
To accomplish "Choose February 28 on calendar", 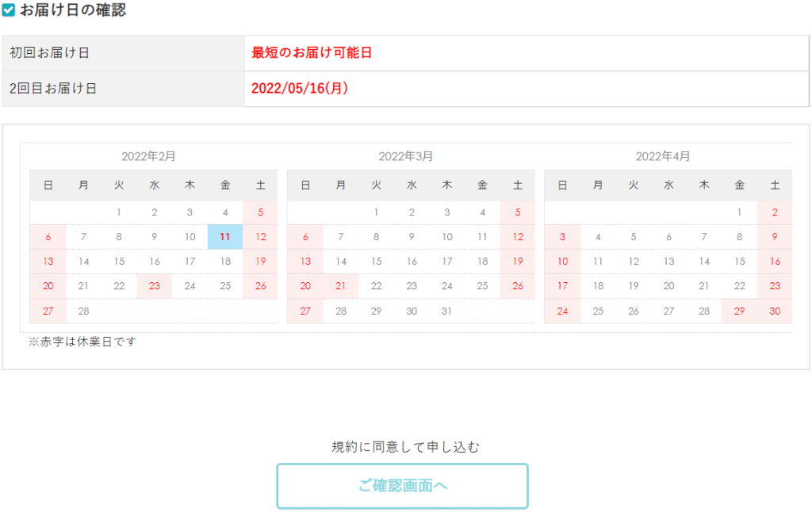I will (83, 311).
